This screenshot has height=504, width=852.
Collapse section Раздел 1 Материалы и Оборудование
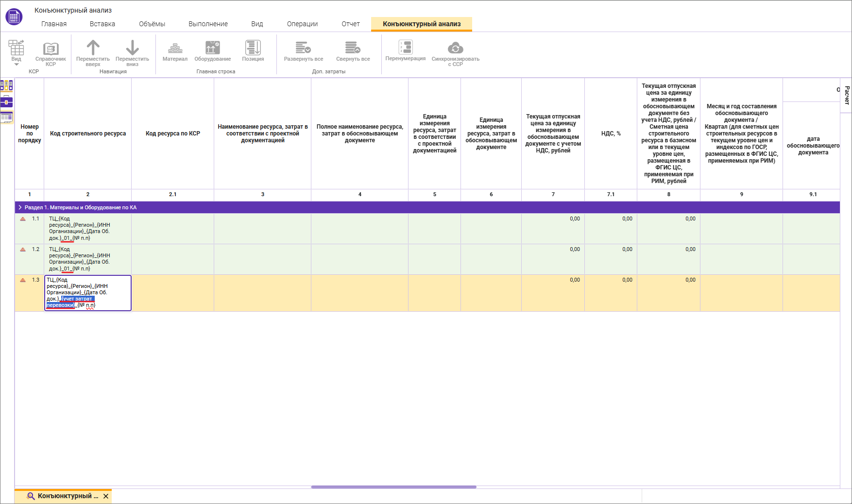coord(20,207)
